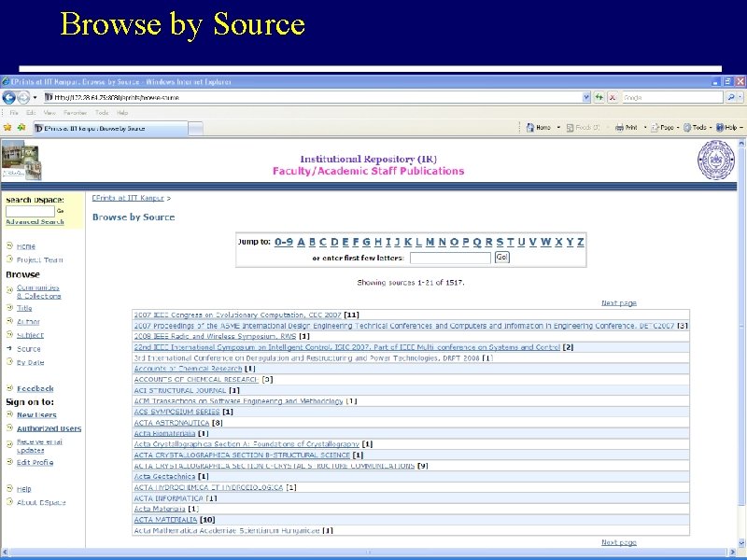Open the Feedback sidebar link
747x560 pixels.
pyautogui.click(x=35, y=388)
